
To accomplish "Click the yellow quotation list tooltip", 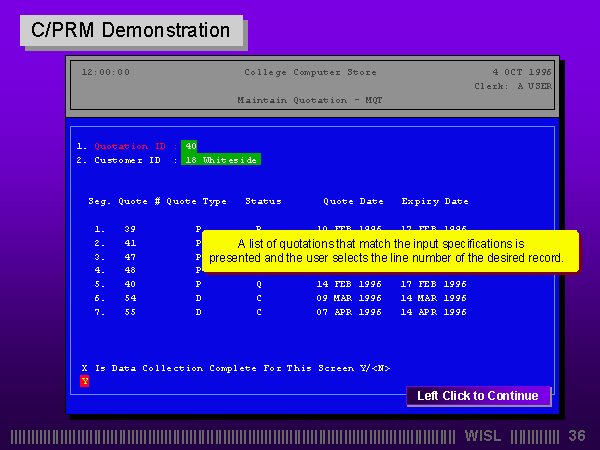I will 390,251.
